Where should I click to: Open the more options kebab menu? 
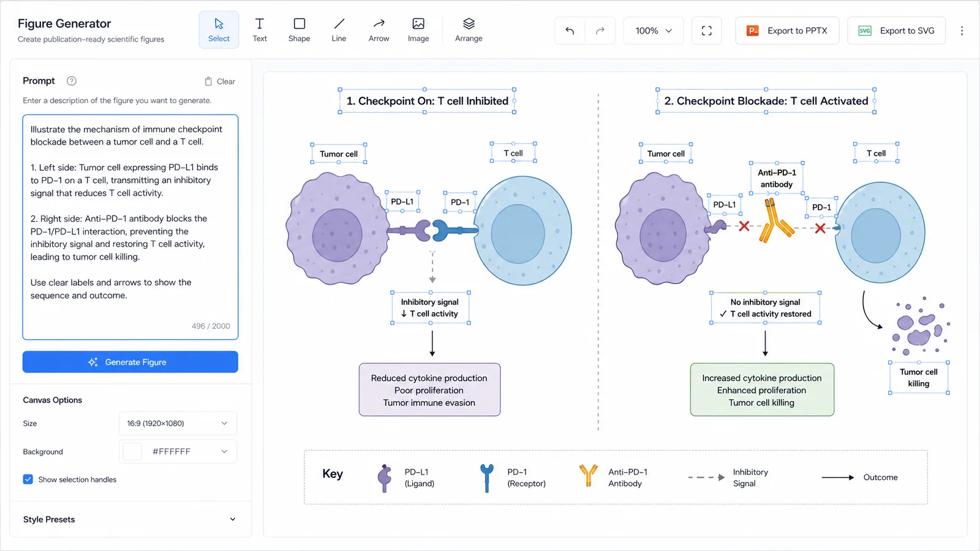962,31
